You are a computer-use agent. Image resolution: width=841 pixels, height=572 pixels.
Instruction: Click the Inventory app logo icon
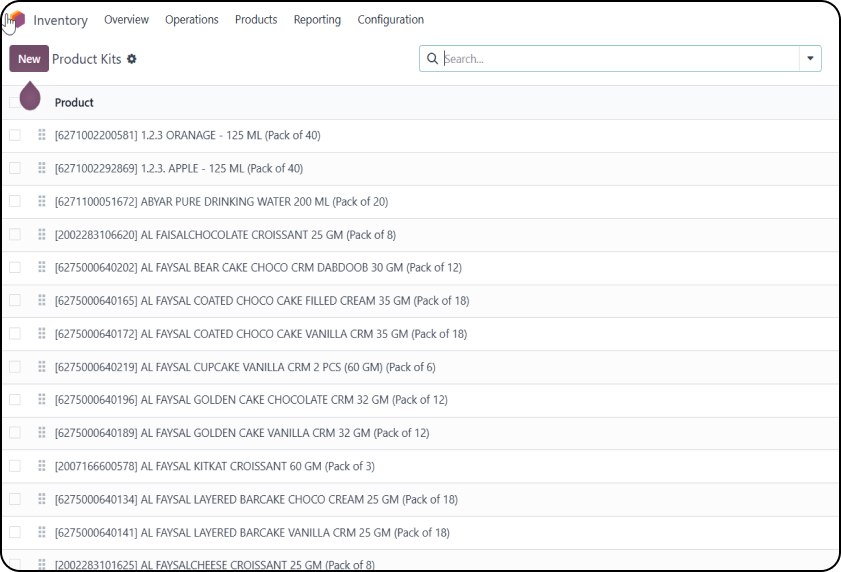click(x=16, y=20)
